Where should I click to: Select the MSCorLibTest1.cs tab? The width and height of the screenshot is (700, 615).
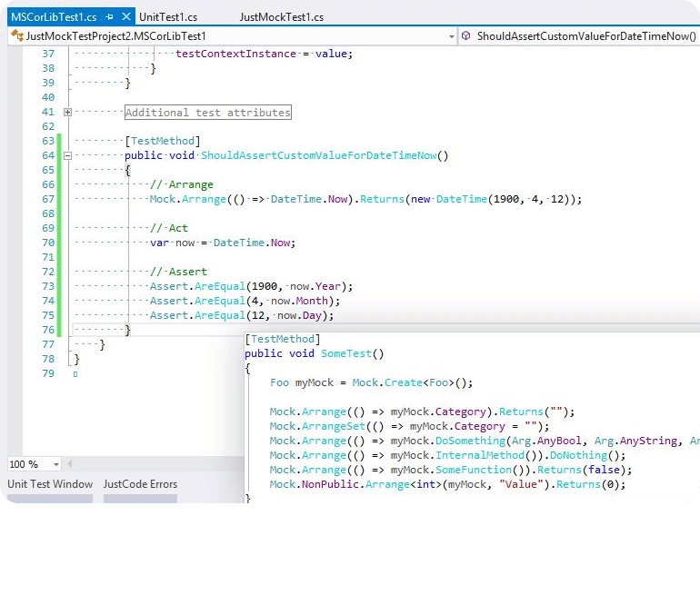54,17
